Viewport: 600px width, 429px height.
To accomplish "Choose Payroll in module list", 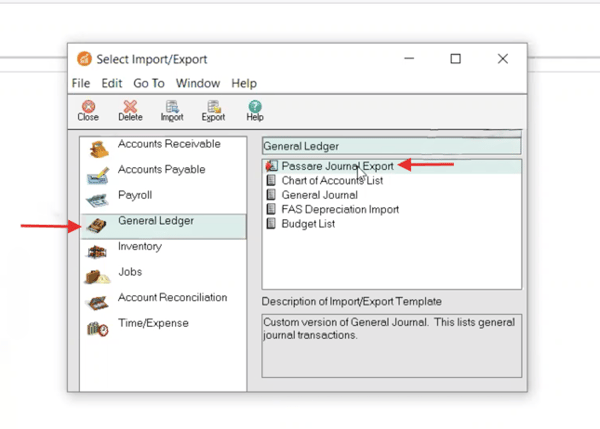I will click(163, 200).
